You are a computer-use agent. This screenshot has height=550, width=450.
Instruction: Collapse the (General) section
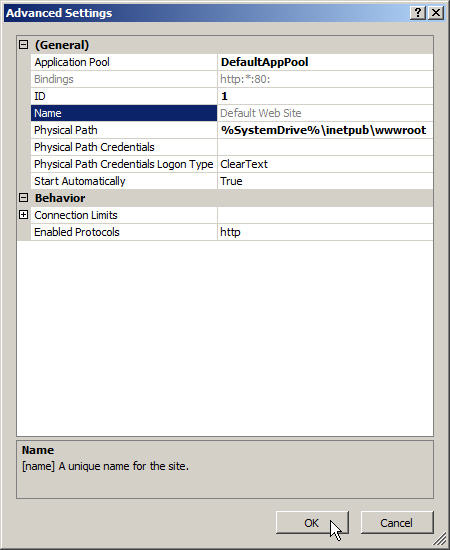(x=23, y=45)
